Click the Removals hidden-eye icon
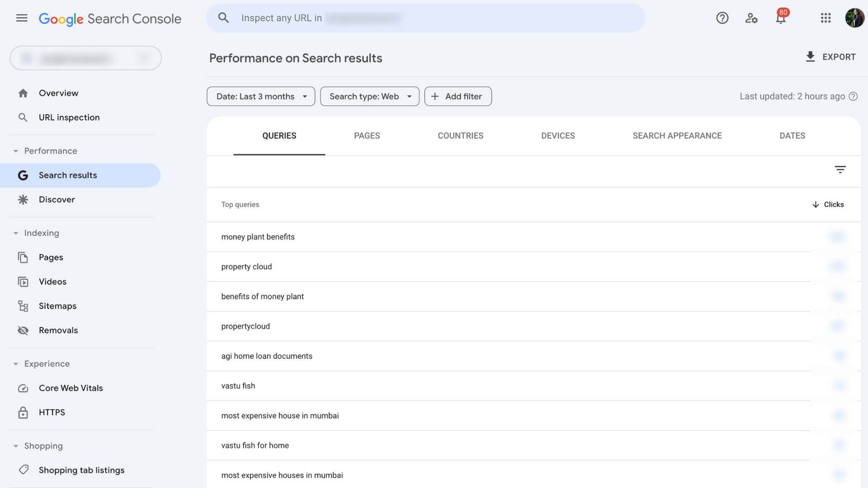This screenshot has height=488, width=868. tap(23, 330)
